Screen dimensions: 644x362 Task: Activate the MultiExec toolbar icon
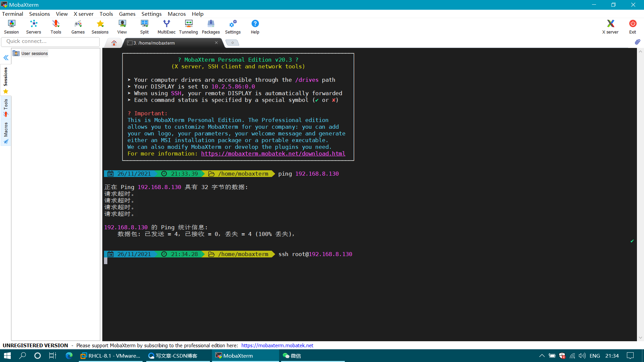[166, 27]
